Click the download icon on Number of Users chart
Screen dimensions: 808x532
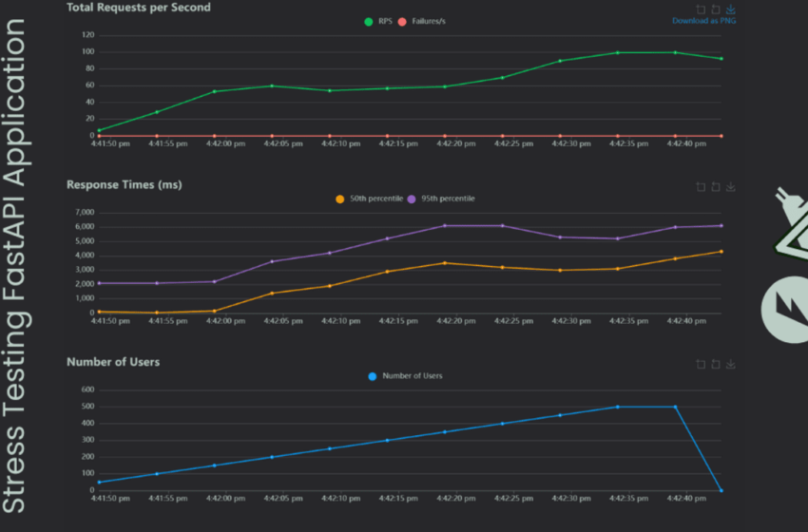pyautogui.click(x=731, y=364)
